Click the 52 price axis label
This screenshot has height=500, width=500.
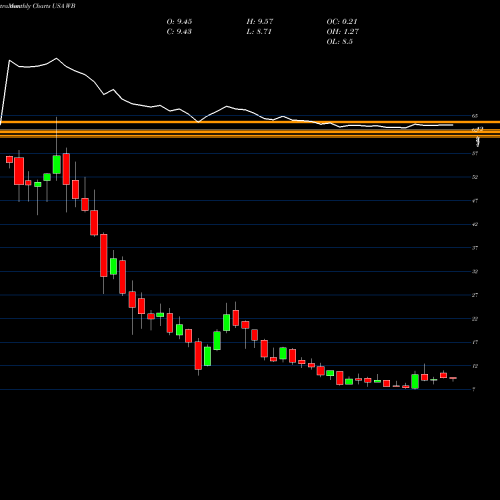[475, 177]
